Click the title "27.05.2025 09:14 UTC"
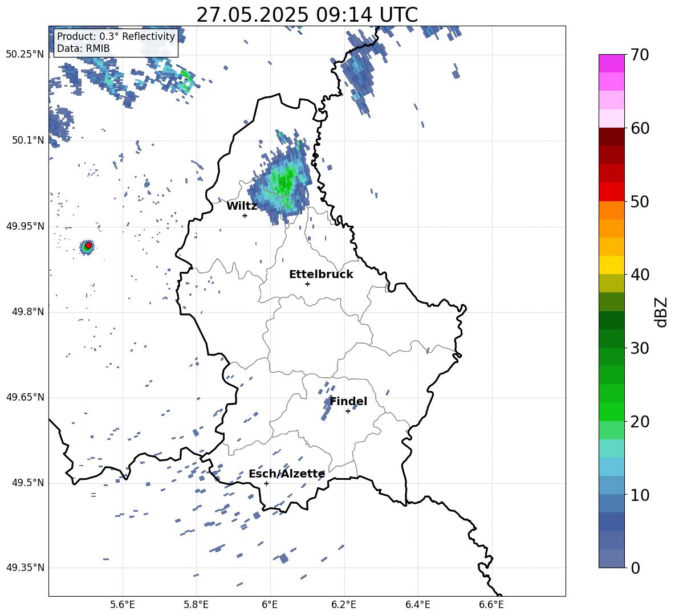The height and width of the screenshot is (616, 675). click(307, 15)
